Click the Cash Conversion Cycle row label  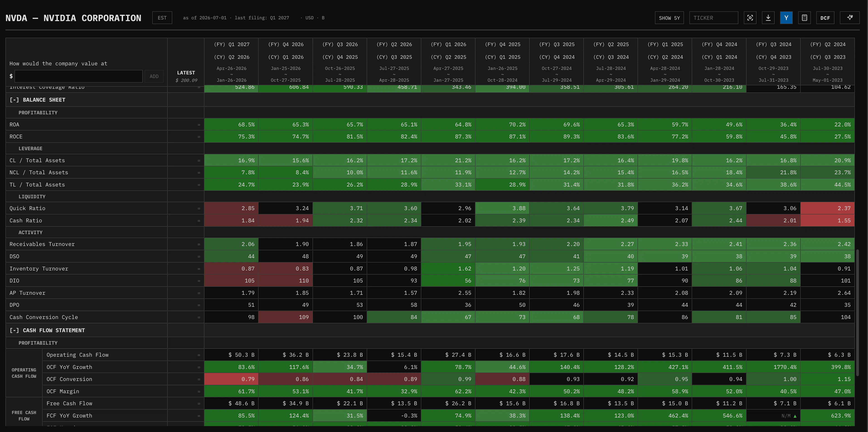(x=44, y=317)
